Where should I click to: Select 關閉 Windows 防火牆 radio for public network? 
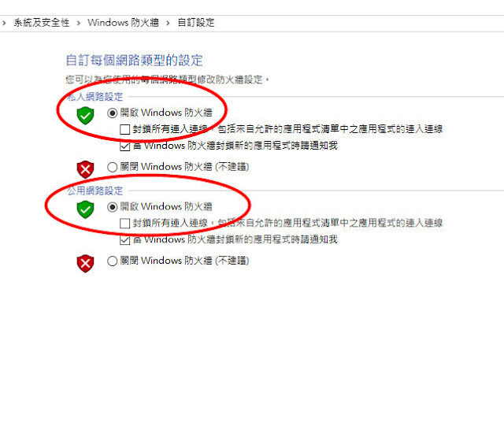pyautogui.click(x=112, y=261)
